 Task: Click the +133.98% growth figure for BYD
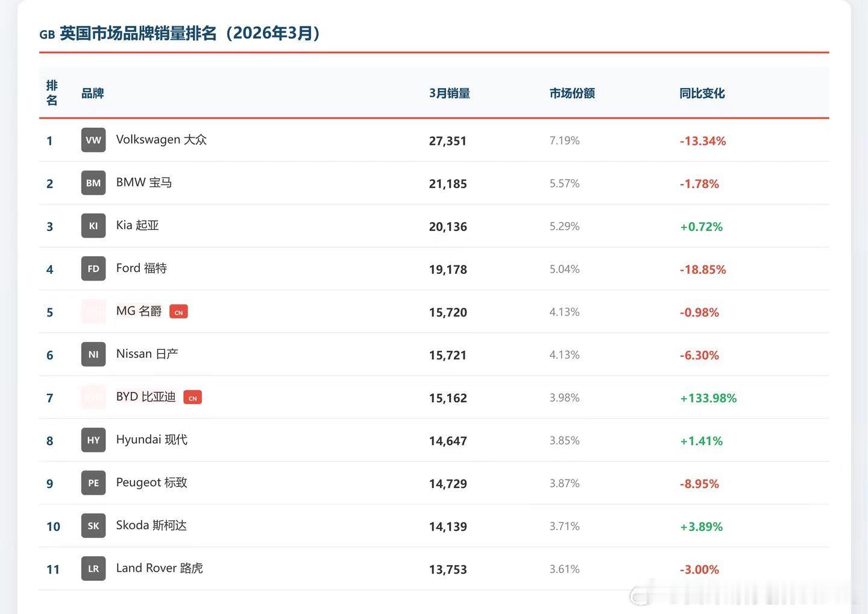[x=708, y=398]
